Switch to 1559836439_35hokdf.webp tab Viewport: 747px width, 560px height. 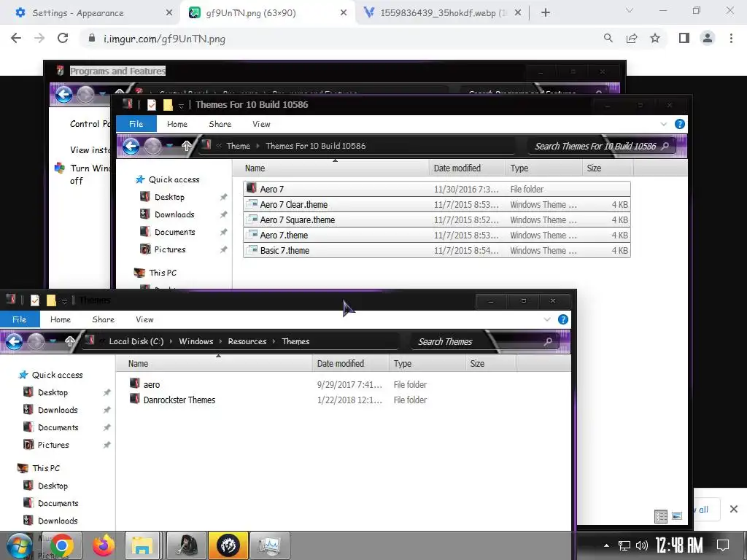tap(443, 13)
